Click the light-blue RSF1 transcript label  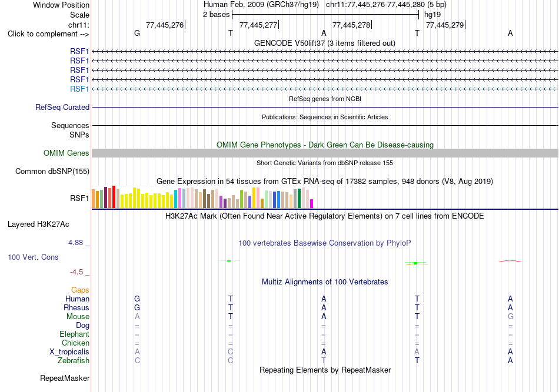click(79, 89)
